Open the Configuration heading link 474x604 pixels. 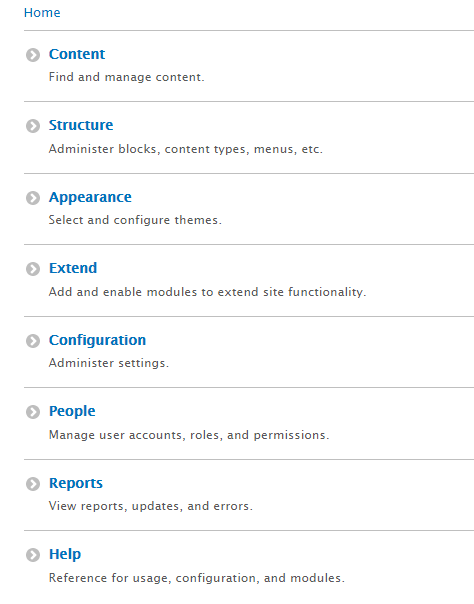97,340
